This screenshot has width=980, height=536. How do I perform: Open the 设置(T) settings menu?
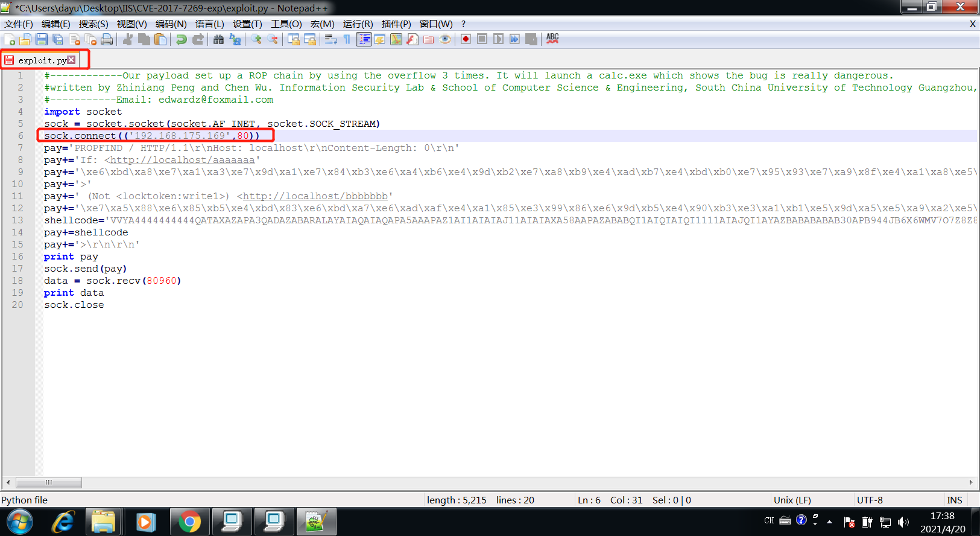click(x=247, y=24)
